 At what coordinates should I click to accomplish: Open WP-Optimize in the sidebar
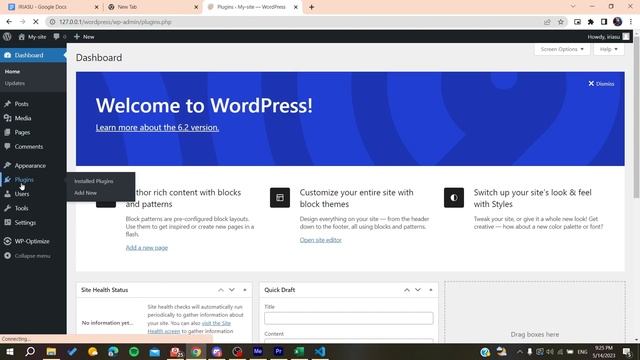pyautogui.click(x=33, y=241)
